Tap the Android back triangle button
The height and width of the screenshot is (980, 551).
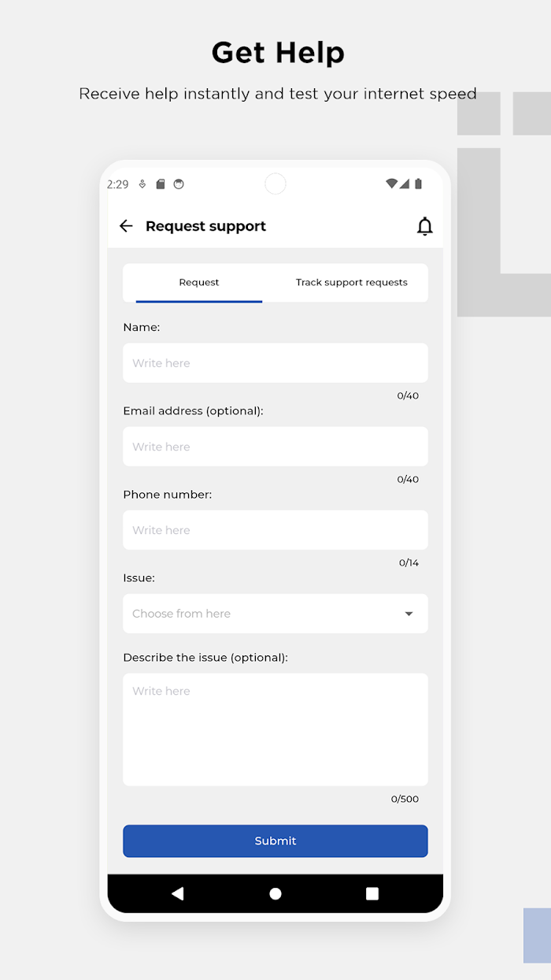(177, 893)
